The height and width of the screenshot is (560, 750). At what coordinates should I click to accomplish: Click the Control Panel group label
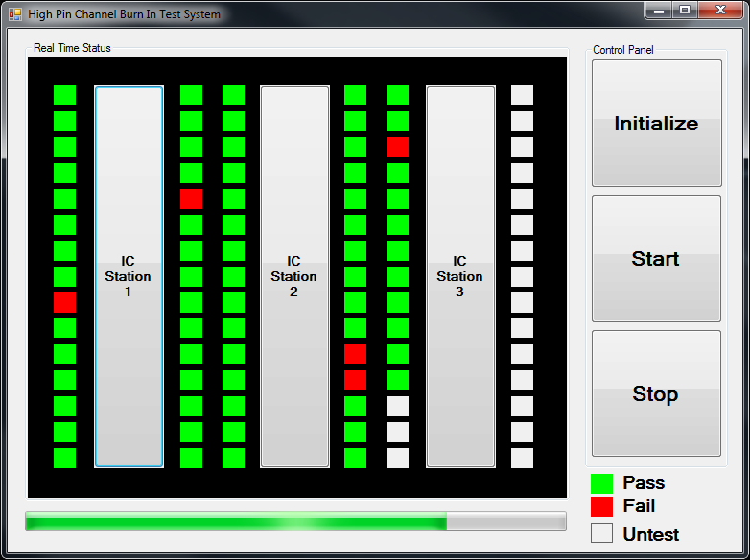(622, 50)
